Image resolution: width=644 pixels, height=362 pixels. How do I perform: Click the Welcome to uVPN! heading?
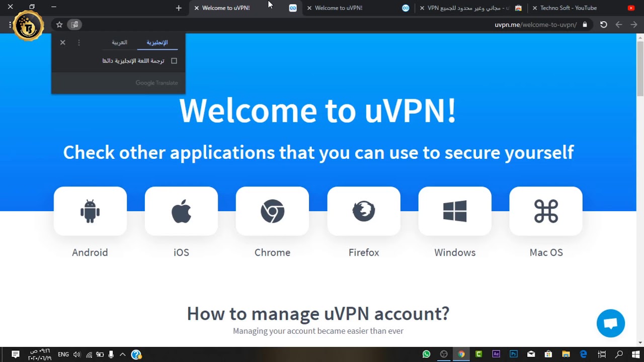pos(317,110)
